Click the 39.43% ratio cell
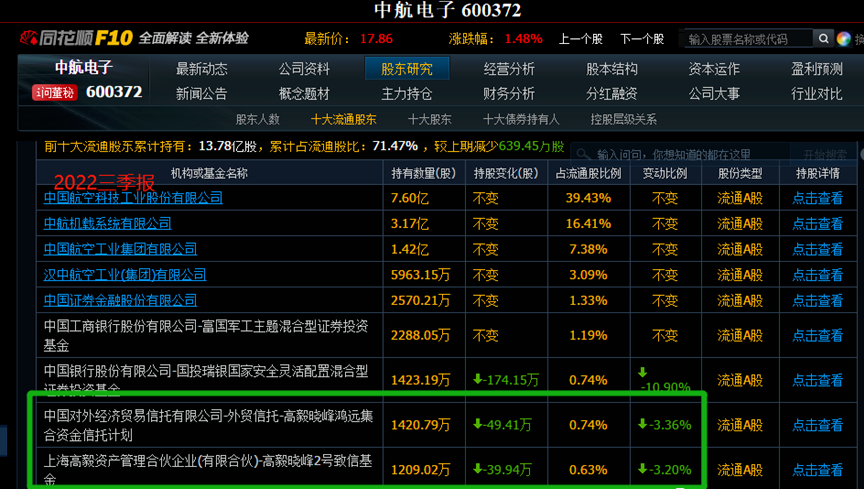The width and height of the screenshot is (864, 489). [x=588, y=198]
